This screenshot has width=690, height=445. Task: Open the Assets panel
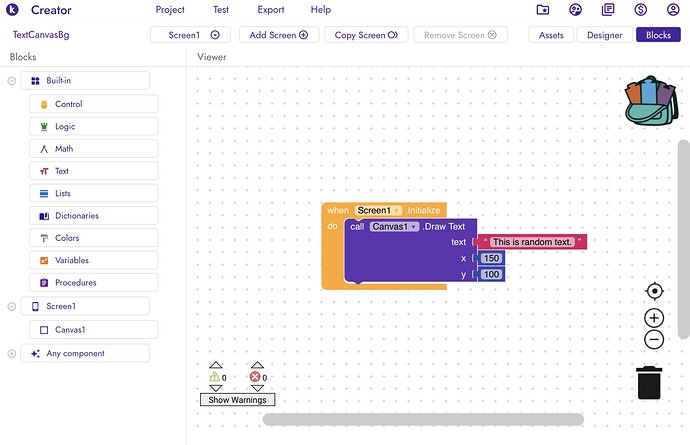551,35
